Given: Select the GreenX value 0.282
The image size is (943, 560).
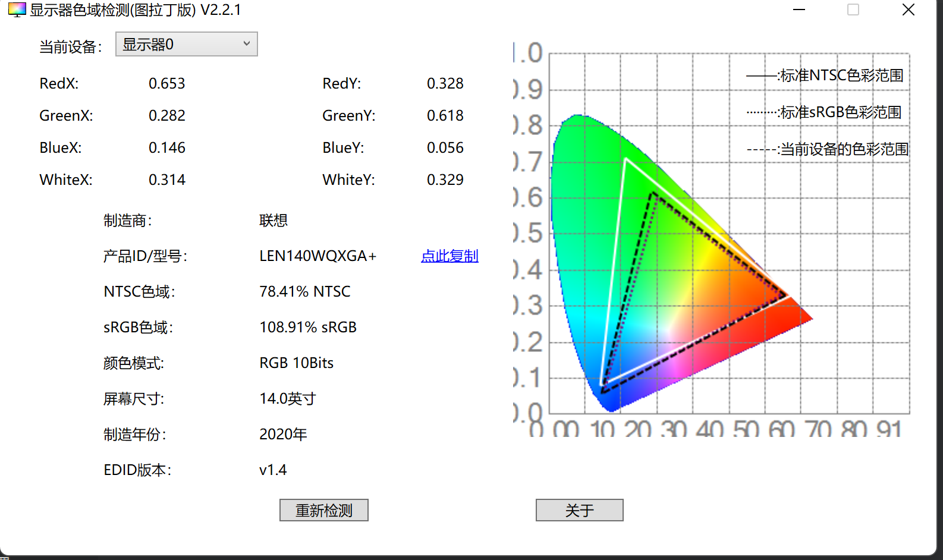Looking at the screenshot, I should click(x=167, y=116).
